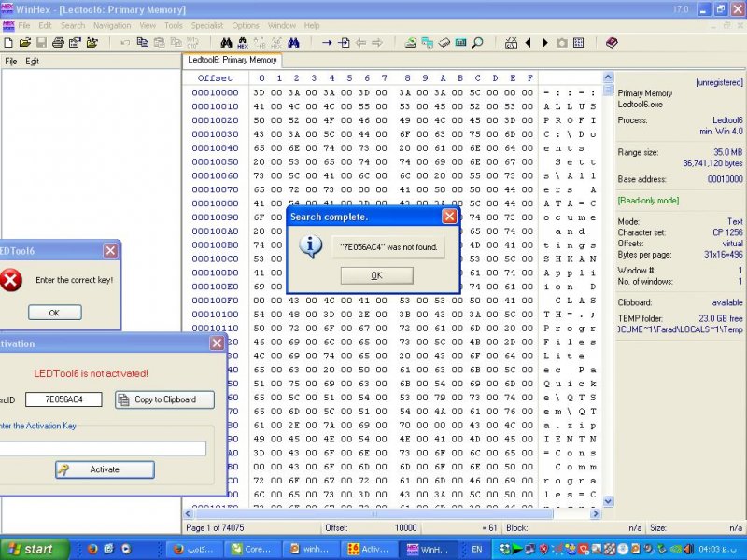Click the Clone Disk toolbar icon
Screen dimensions: 747x560
[428, 43]
